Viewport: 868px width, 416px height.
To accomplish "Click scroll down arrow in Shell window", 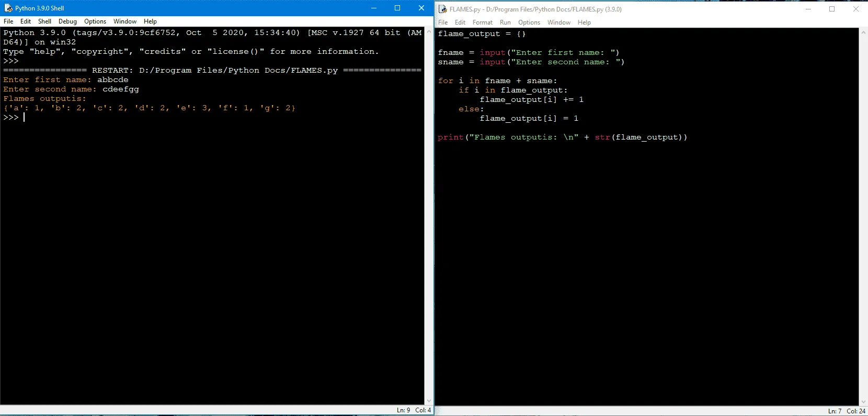I will coord(429,401).
